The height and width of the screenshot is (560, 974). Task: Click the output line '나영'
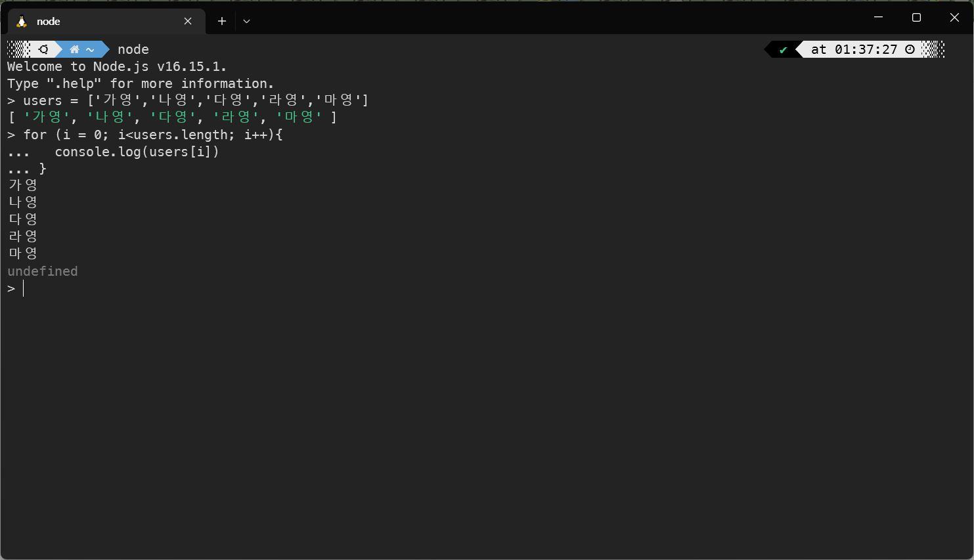tap(23, 203)
